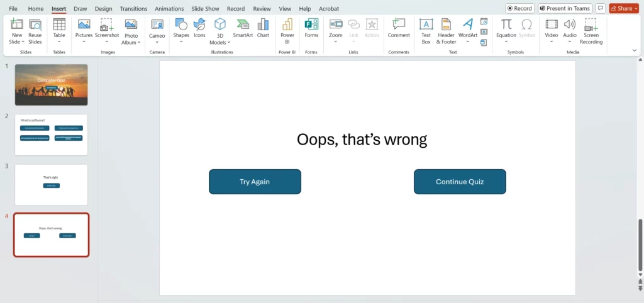Click the vertical scrollbar thumb
644x303 pixels.
pyautogui.click(x=640, y=245)
